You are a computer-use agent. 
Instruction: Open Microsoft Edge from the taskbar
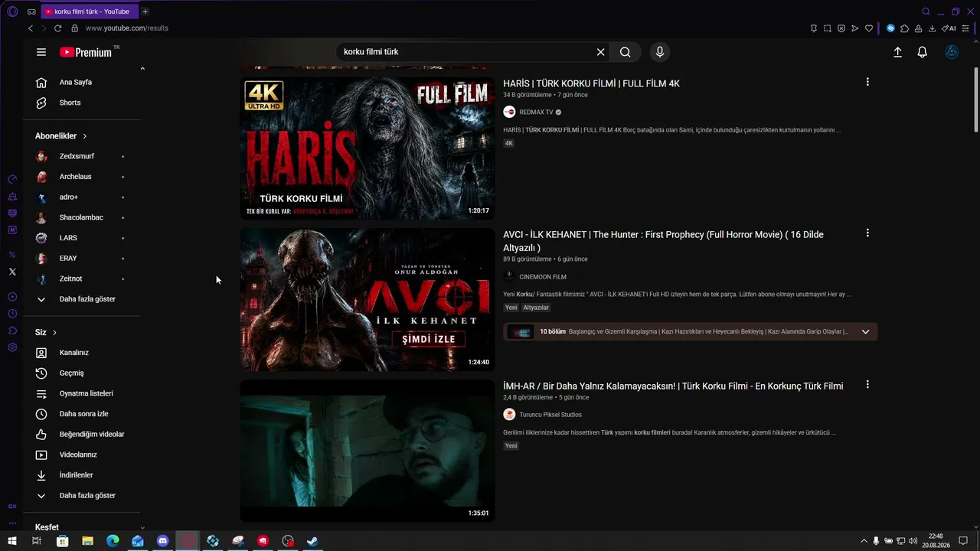click(x=113, y=541)
